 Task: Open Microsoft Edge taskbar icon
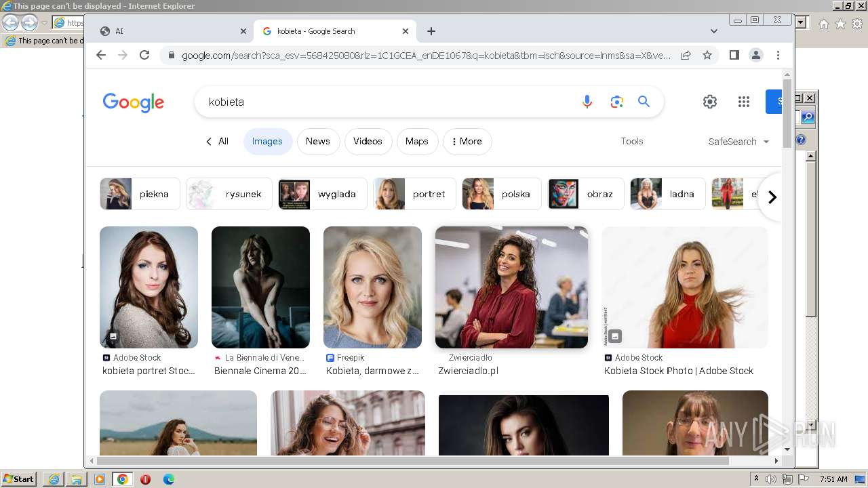(x=169, y=479)
